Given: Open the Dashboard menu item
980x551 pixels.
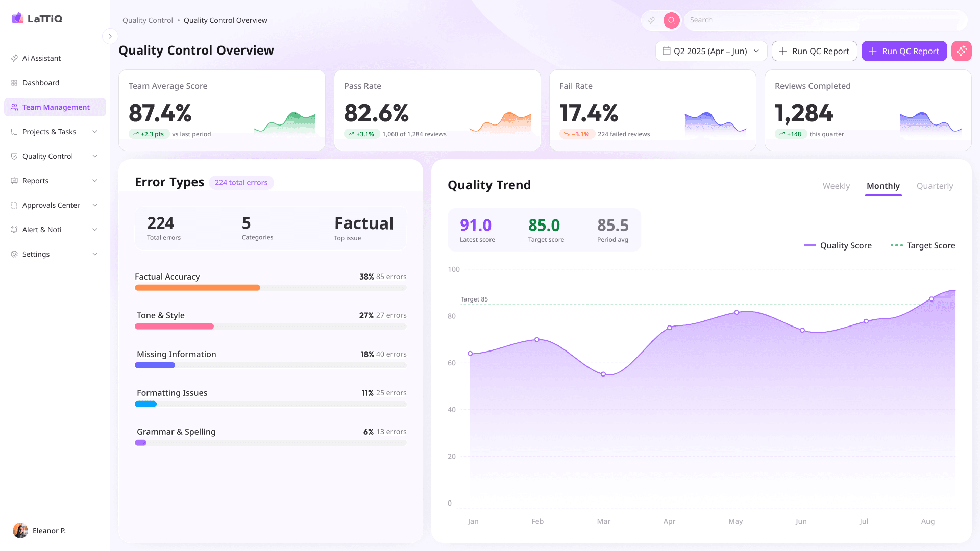Looking at the screenshot, I should [x=55, y=83].
